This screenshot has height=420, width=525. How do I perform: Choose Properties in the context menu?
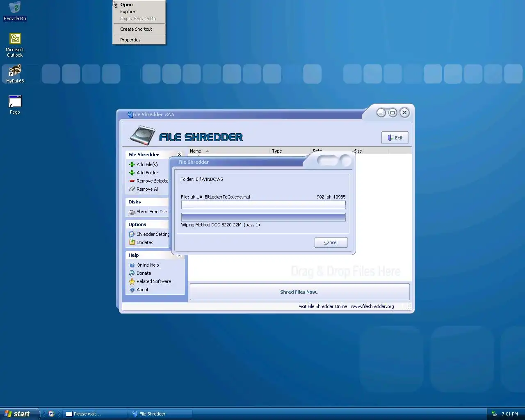point(139,40)
